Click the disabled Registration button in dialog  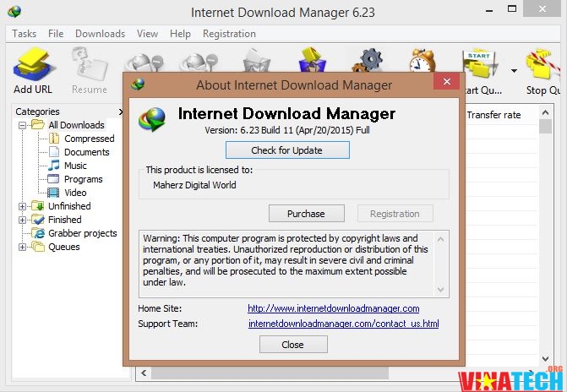click(395, 214)
